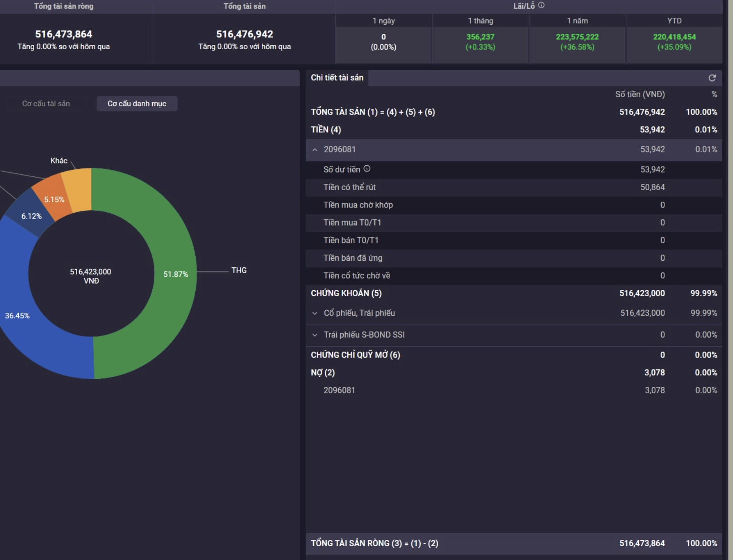This screenshot has height=560, width=733.
Task: Click the Khác chart label
Action: click(x=59, y=160)
